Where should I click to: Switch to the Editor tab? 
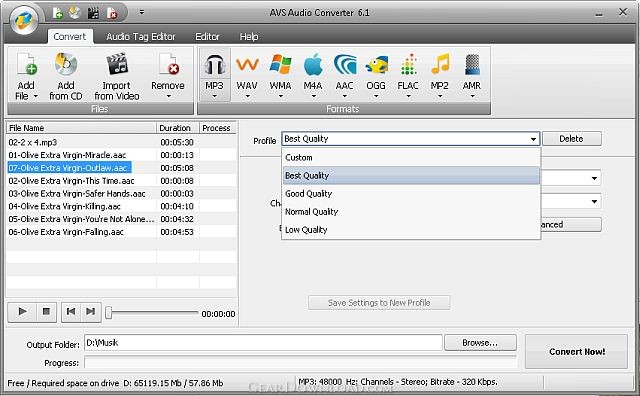pos(207,37)
